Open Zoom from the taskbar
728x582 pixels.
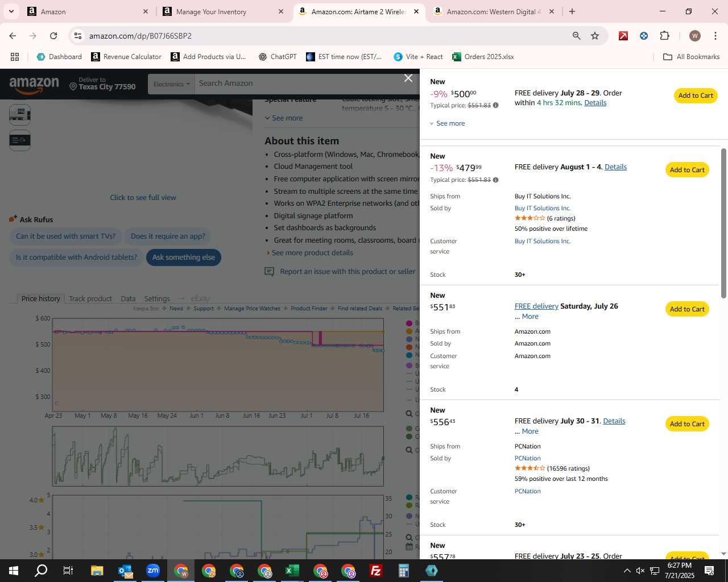point(153,571)
